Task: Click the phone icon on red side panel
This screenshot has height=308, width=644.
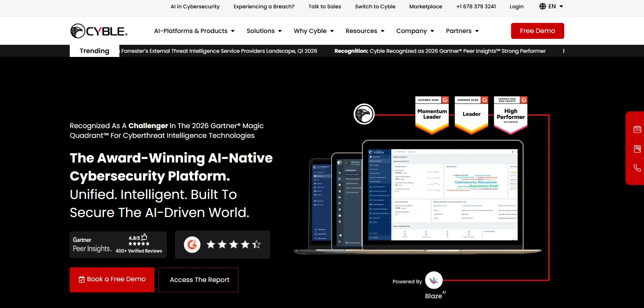Action: click(637, 168)
